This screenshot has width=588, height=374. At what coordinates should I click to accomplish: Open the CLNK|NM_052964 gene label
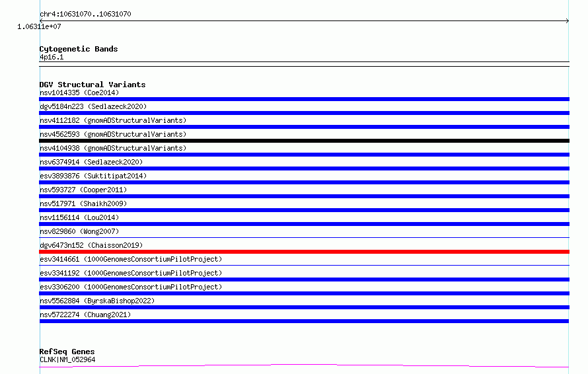67,359
